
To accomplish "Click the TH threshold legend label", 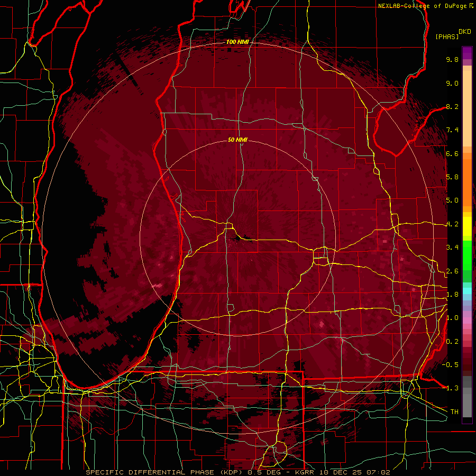I will click(x=454, y=412).
